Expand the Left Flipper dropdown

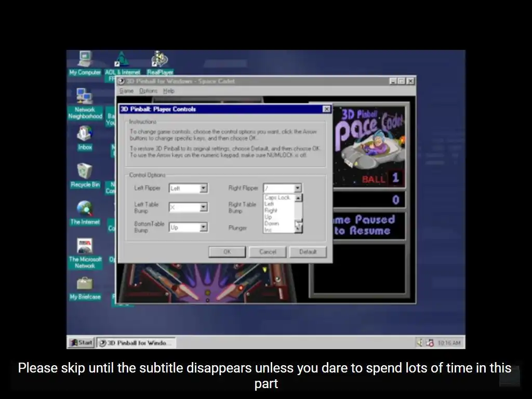203,188
